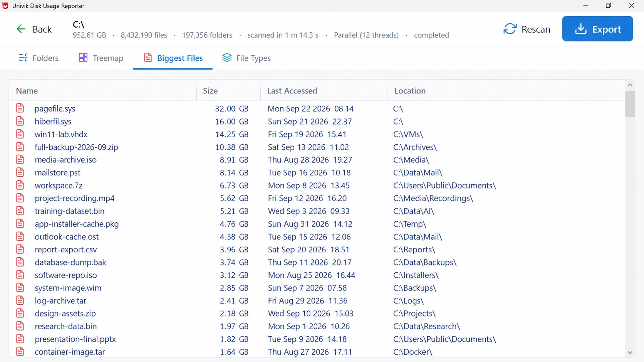Open the File Types tab
The height and width of the screenshot is (362, 644).
pos(247,58)
